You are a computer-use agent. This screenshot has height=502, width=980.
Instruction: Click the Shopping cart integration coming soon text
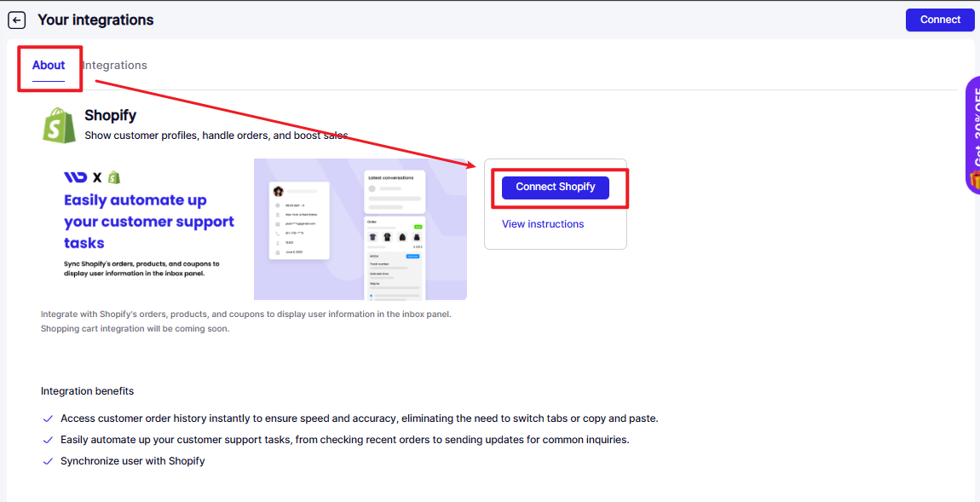coord(135,328)
